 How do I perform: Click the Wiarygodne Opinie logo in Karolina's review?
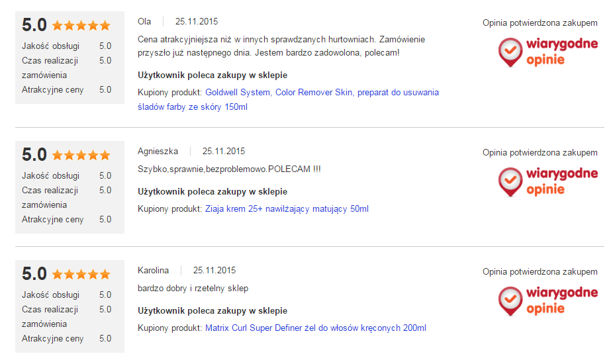click(547, 300)
